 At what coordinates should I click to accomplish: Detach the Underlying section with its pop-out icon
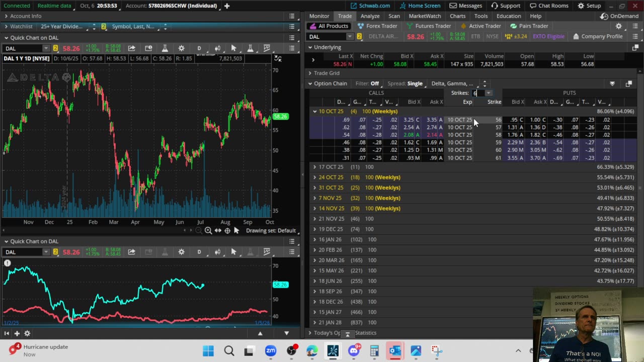point(635,47)
